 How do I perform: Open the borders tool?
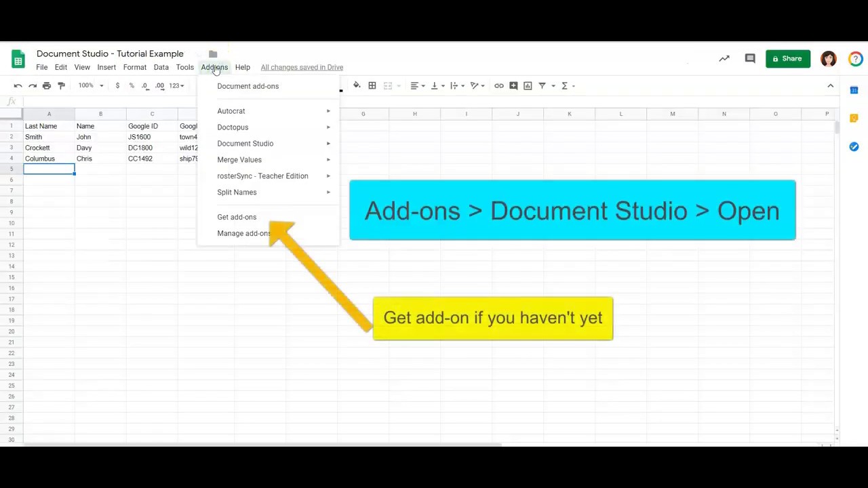click(x=372, y=85)
